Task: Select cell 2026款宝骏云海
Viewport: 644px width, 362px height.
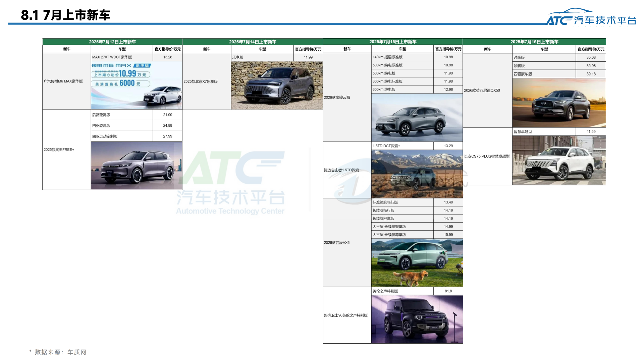Action: coord(347,98)
